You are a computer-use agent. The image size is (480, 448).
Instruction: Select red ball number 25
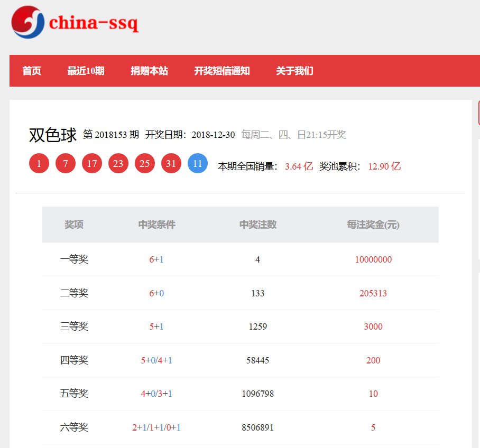tap(144, 163)
